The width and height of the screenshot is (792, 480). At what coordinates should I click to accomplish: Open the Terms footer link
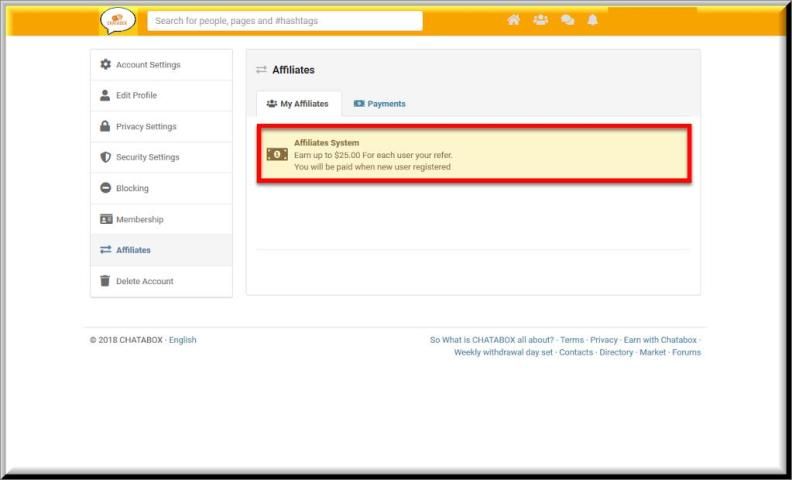(x=572, y=340)
